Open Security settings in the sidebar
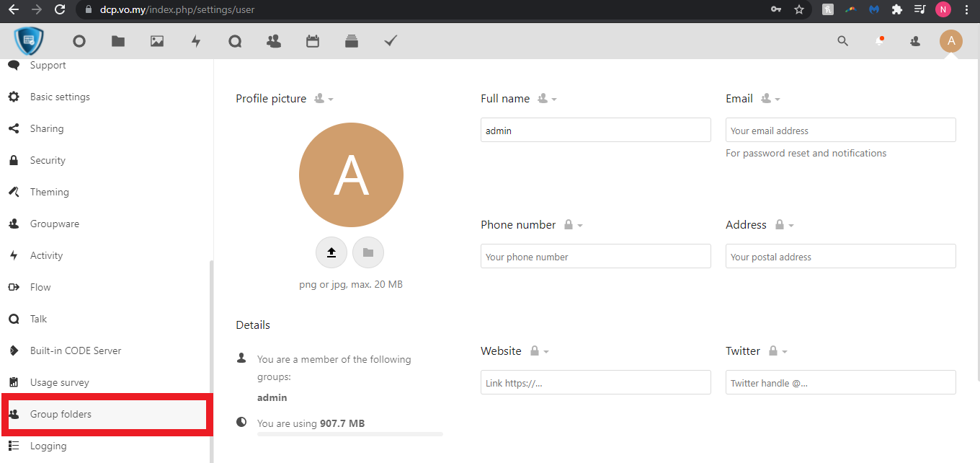Image resolution: width=980 pixels, height=463 pixels. (48, 160)
